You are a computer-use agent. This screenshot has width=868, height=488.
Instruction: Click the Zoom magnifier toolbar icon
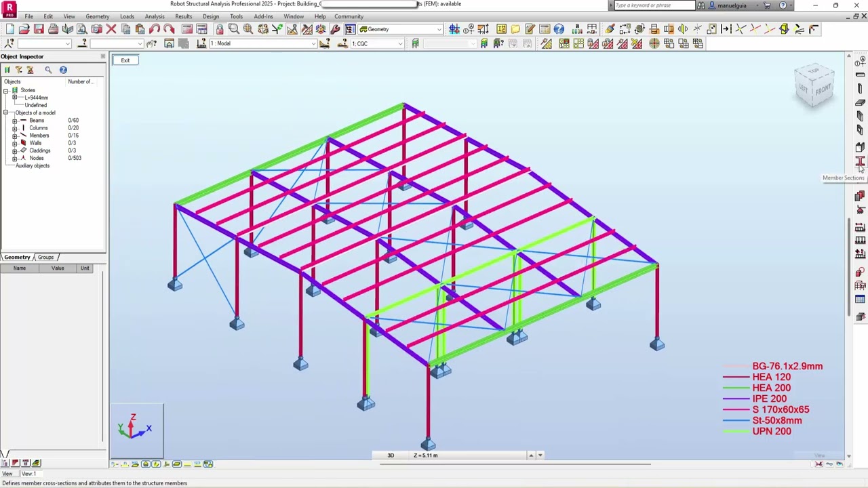[234, 29]
